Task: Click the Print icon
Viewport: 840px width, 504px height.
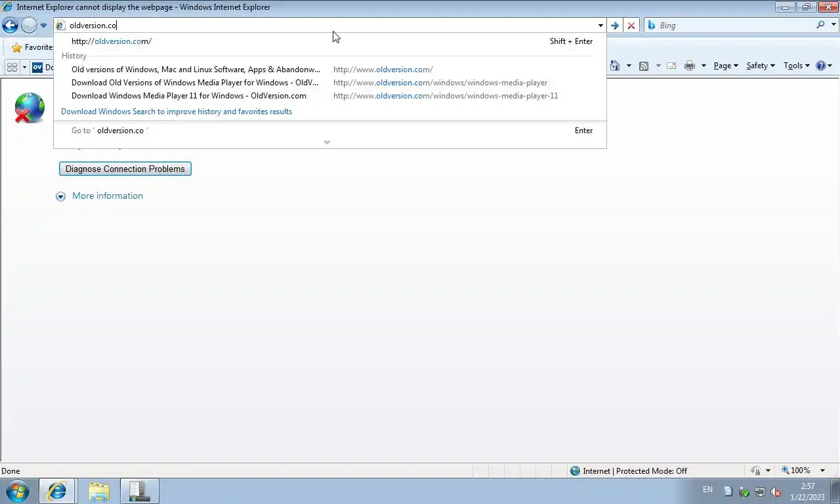Action: [x=690, y=66]
